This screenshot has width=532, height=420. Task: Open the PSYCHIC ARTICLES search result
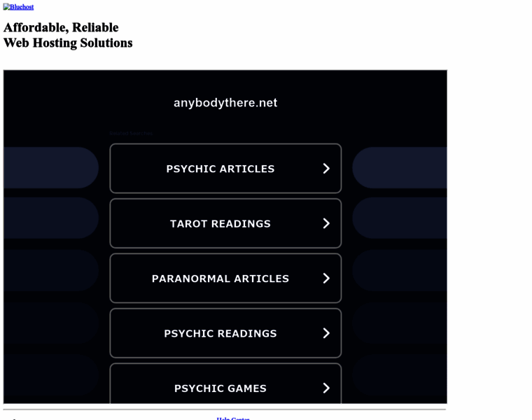tap(220, 169)
